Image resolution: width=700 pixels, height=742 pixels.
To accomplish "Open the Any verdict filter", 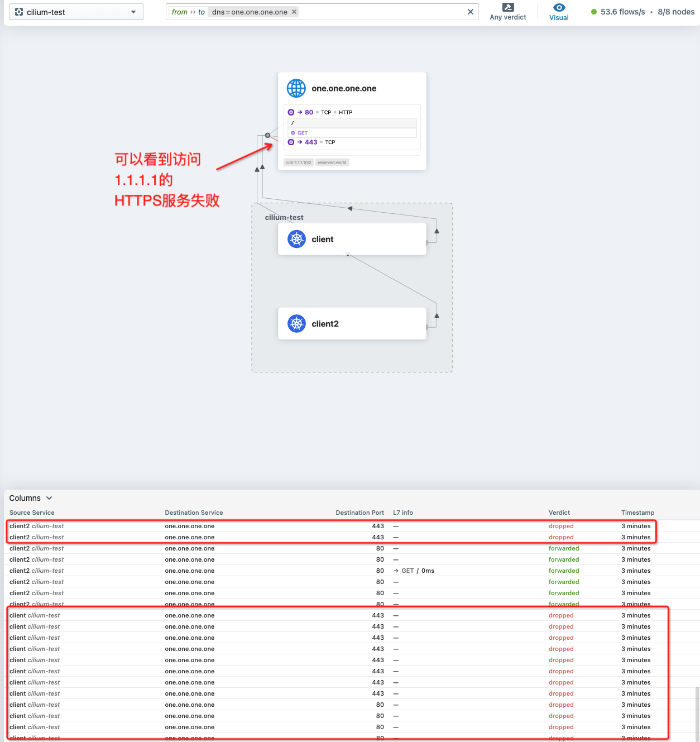I will (508, 12).
